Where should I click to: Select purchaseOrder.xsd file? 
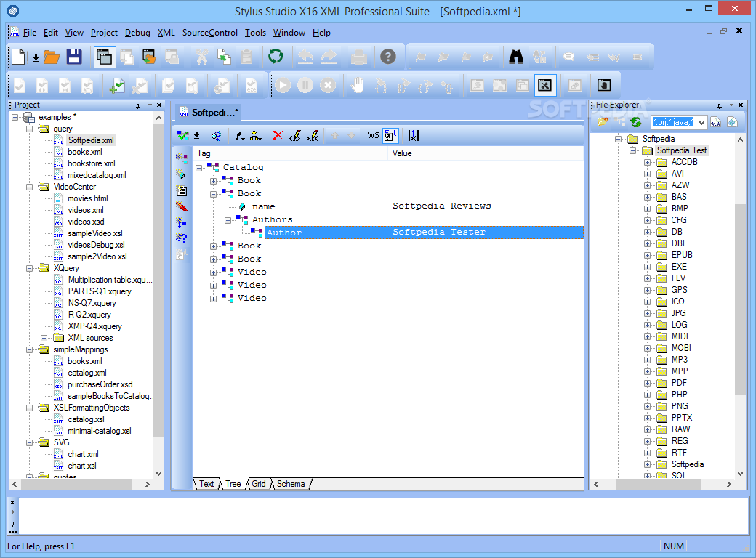(x=100, y=384)
